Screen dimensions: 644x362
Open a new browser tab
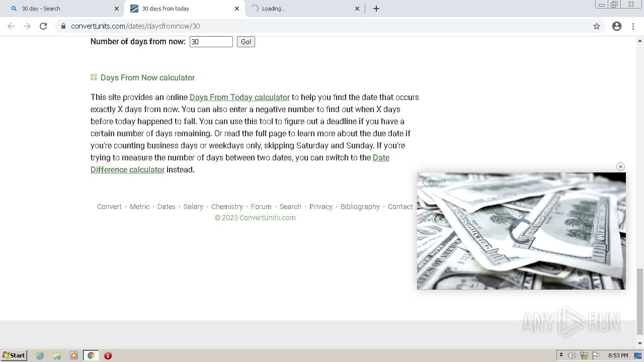point(376,9)
